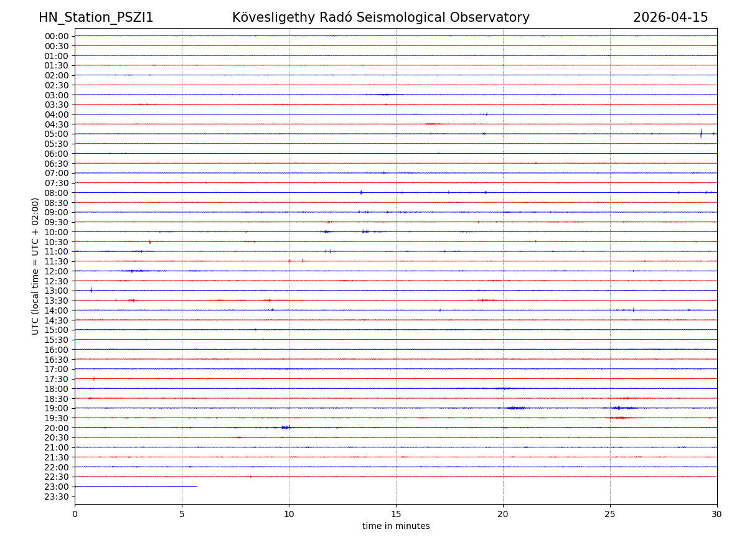Click the UTC local time y-axis label

point(35,266)
